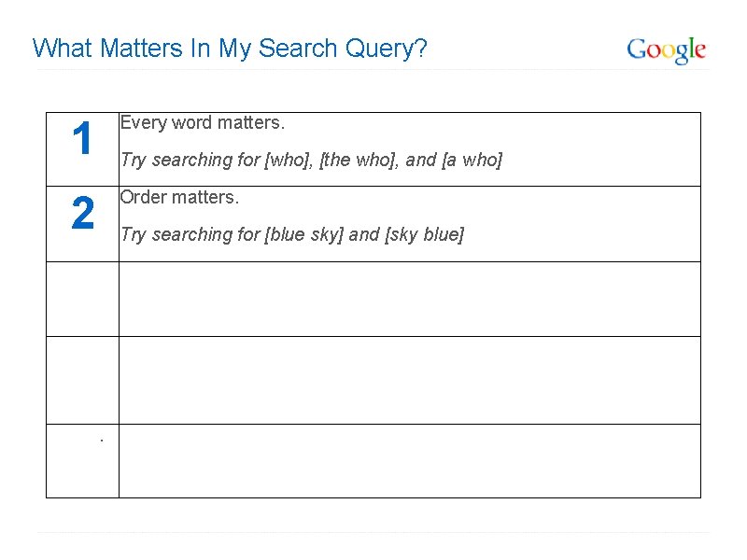Select the text 'Order matters.'
747x560 pixels.
click(179, 197)
